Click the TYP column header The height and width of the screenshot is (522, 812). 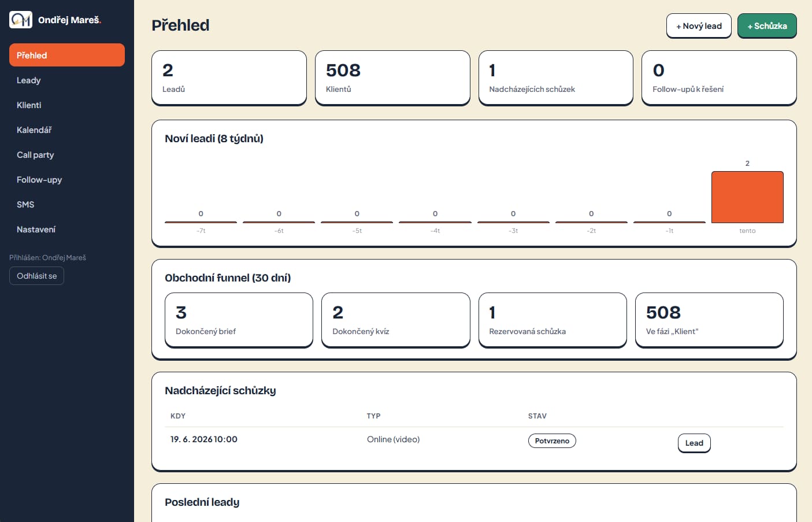[x=373, y=416]
